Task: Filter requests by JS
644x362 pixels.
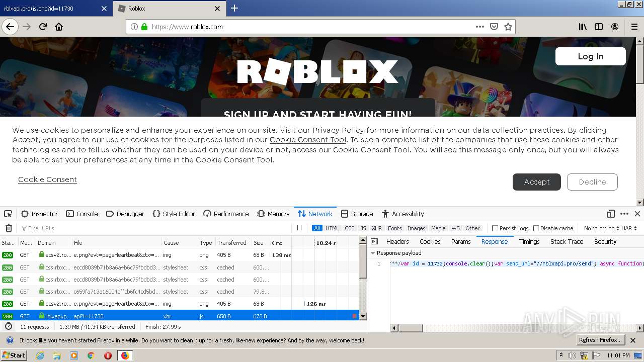Action: click(363, 228)
